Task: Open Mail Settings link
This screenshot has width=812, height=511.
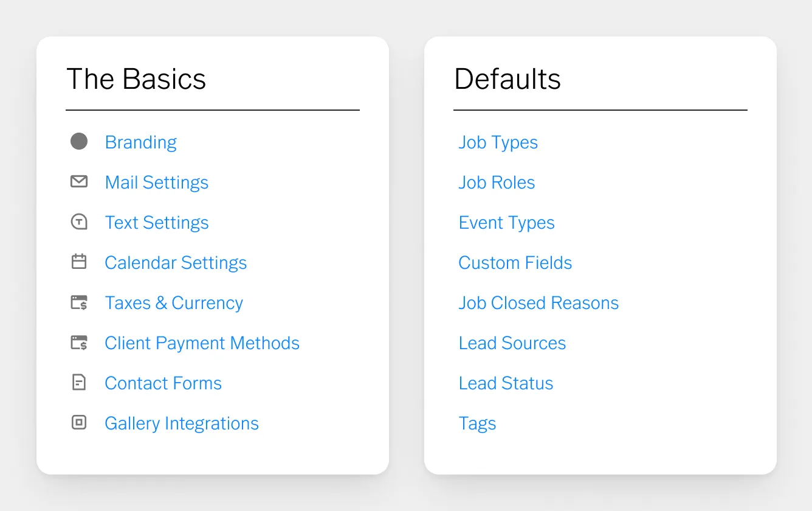Action: (x=157, y=182)
